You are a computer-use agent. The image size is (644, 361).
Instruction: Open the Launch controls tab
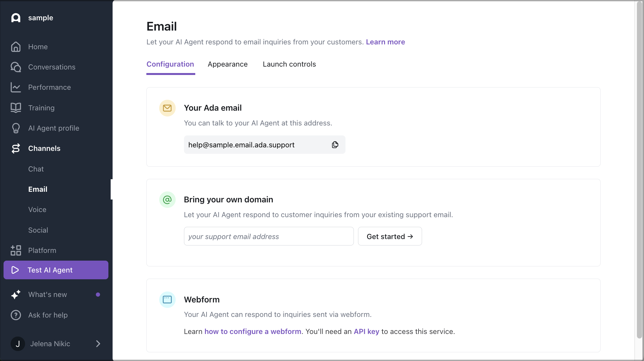pos(289,64)
